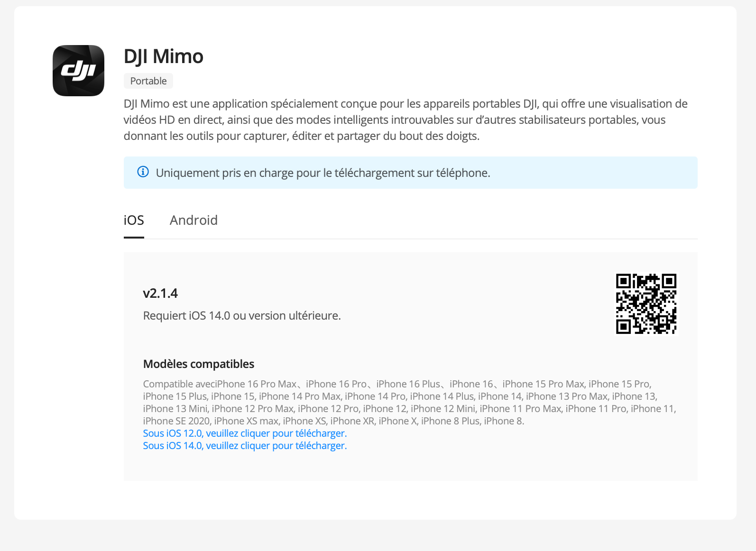
Task: Click the app description paragraph
Action: [x=406, y=120]
